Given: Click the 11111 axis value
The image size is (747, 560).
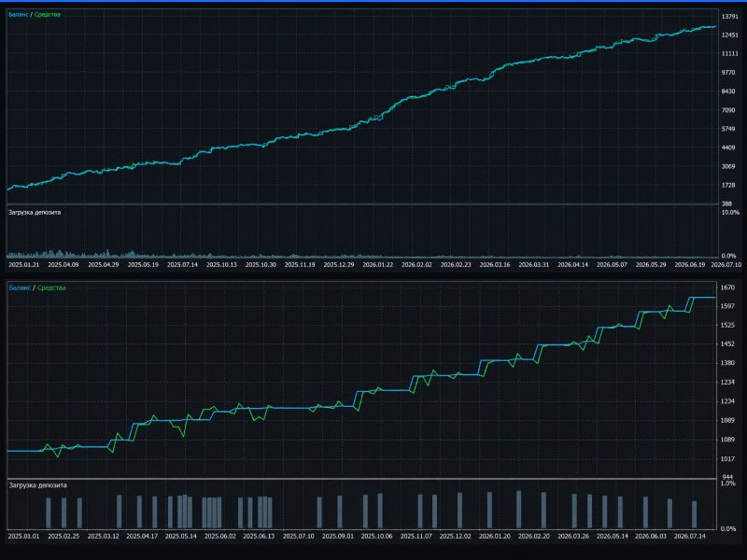Looking at the screenshot, I should coord(729,54).
